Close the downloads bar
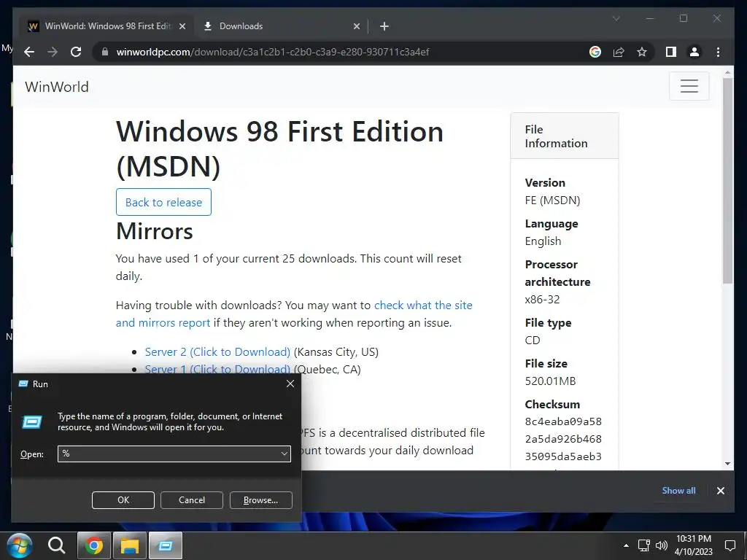Screen dimensions: 747x560 click(721, 491)
